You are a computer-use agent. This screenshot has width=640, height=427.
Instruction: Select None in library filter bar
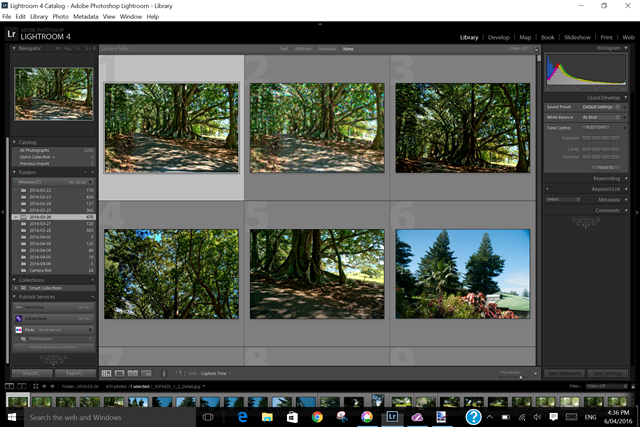pos(348,49)
